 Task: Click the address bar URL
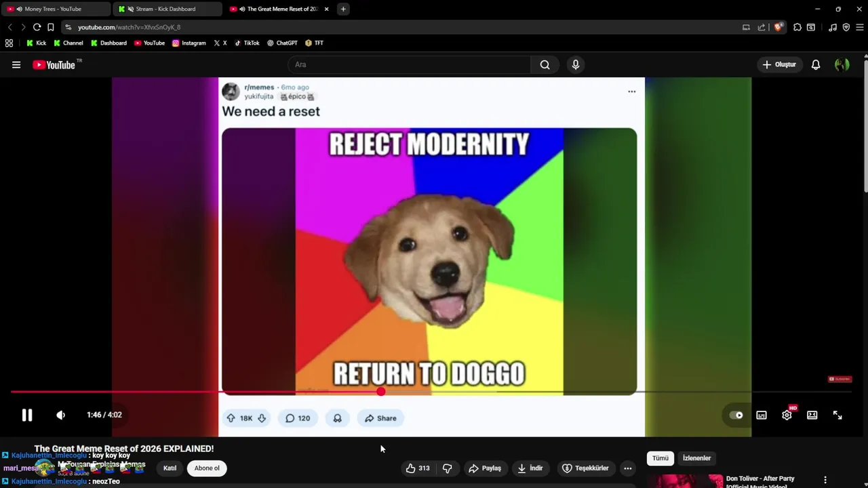(129, 27)
